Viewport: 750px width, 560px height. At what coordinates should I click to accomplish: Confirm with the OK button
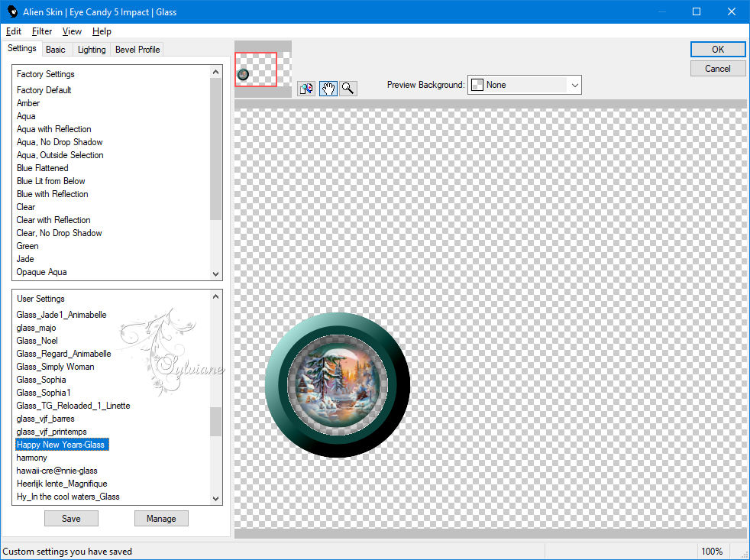pyautogui.click(x=717, y=50)
